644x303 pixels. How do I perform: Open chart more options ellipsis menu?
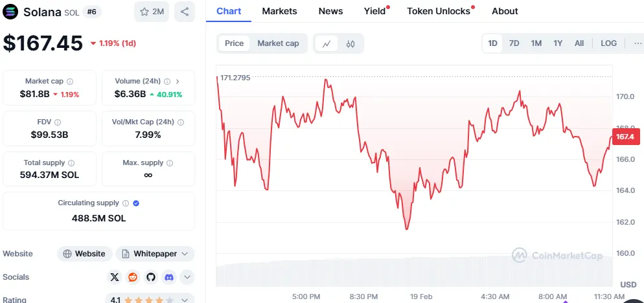coord(638,43)
